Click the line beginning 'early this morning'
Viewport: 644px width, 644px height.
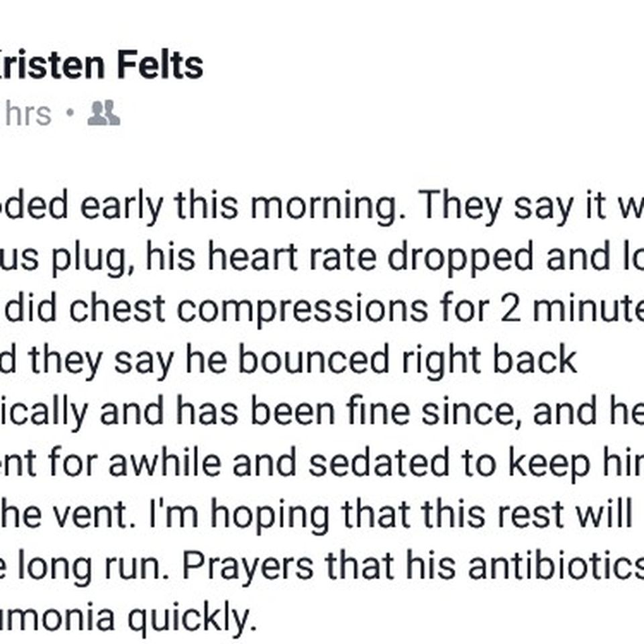[322, 206]
